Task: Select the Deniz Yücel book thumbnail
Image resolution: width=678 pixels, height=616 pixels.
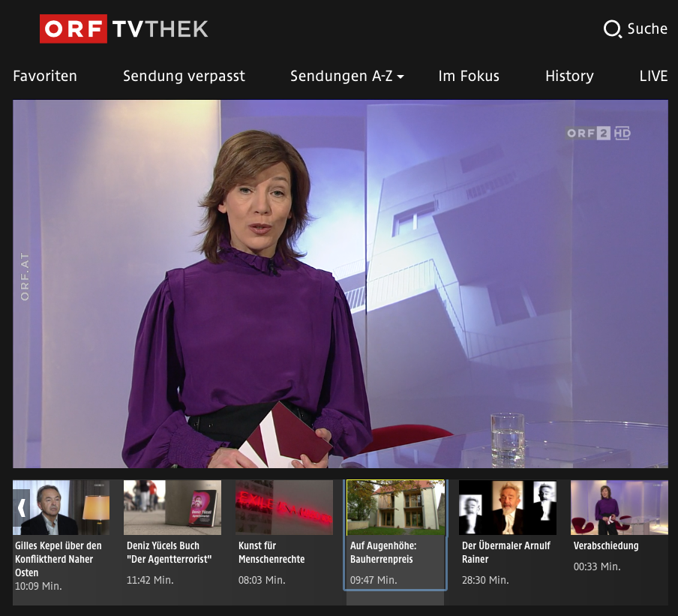Action: (x=172, y=507)
